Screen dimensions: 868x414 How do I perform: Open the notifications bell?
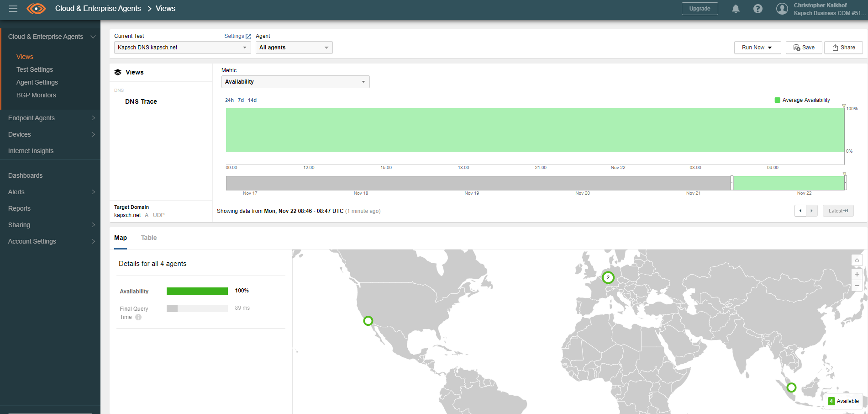tap(736, 9)
